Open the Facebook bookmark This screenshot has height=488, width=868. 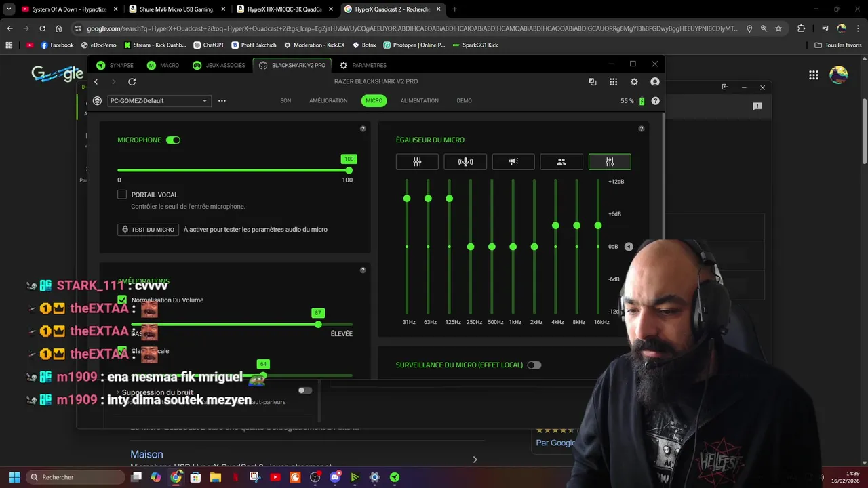57,45
